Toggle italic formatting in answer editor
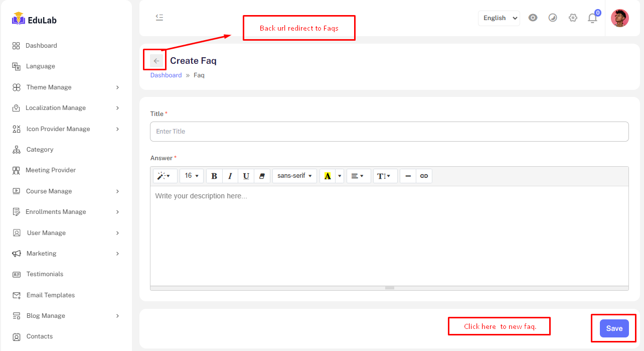Viewport: 644px width, 351px height. tap(230, 176)
